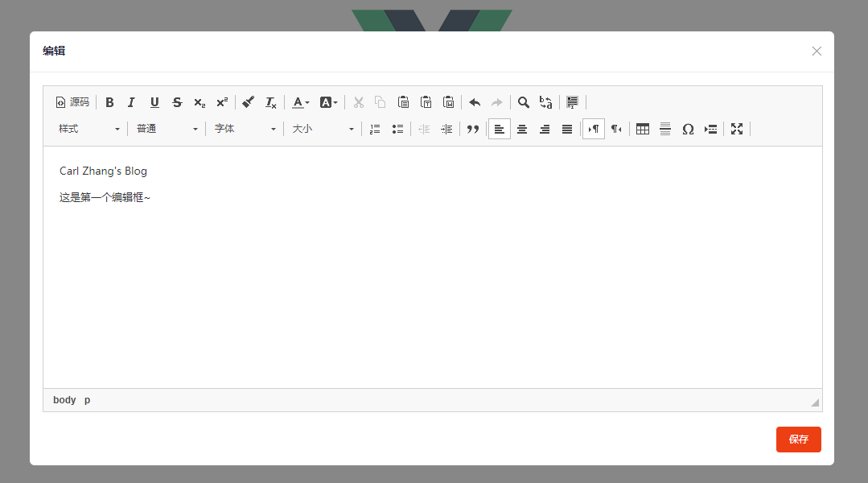Screen dimensions: 868x483
Task: Select the p element path item
Action: click(x=88, y=400)
